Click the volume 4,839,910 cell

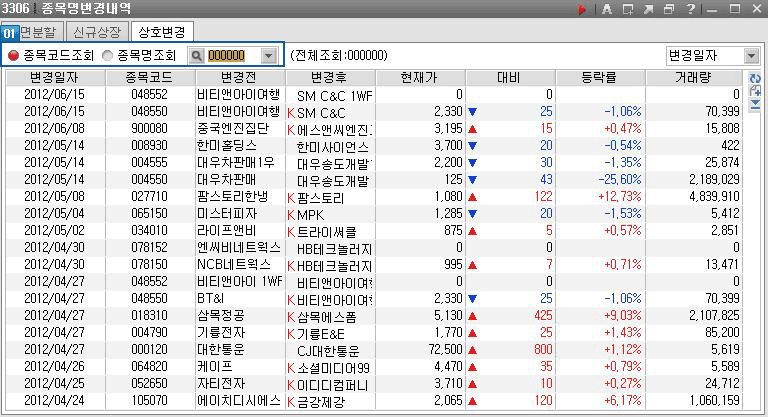tap(694, 197)
